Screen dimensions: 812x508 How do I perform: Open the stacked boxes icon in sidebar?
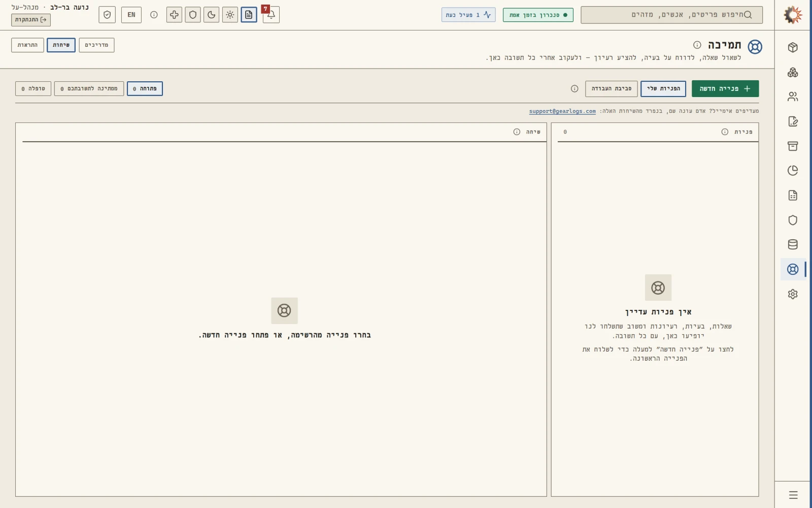(x=793, y=72)
